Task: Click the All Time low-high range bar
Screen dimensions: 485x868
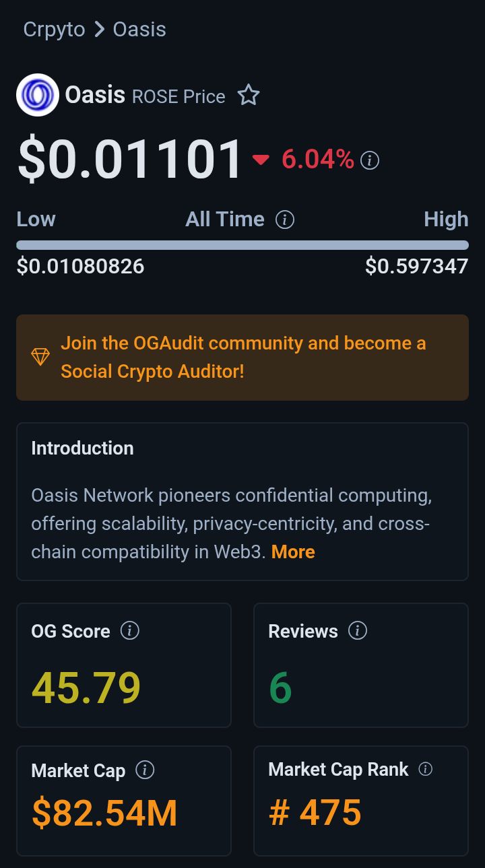Action: coord(243,245)
